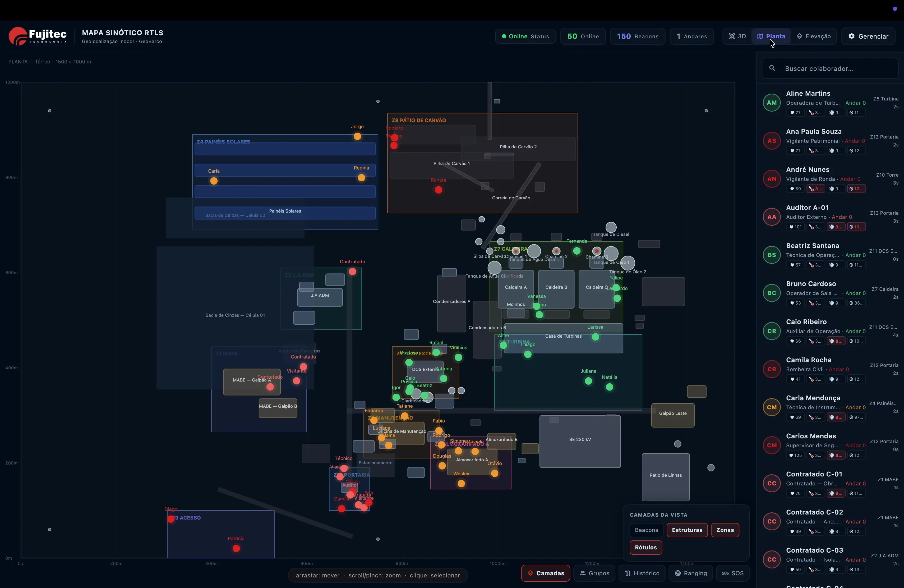The width and height of the screenshot is (904, 588).
Task: Click Bruno Cardoso's BC avatar
Action: point(771,293)
